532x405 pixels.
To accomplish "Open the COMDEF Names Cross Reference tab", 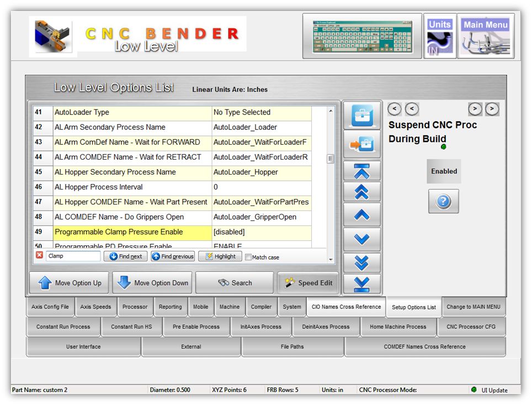I will point(424,347).
